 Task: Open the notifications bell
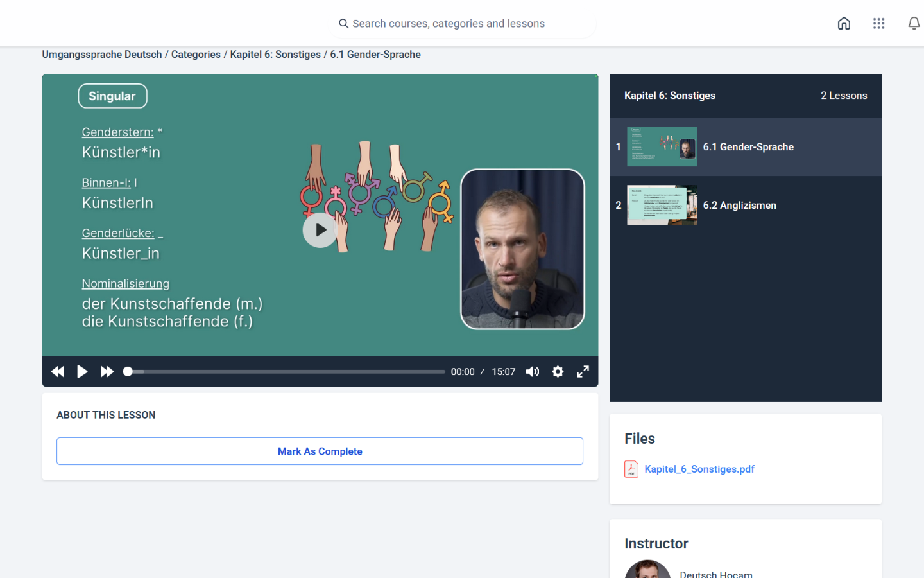pyautogui.click(x=914, y=24)
